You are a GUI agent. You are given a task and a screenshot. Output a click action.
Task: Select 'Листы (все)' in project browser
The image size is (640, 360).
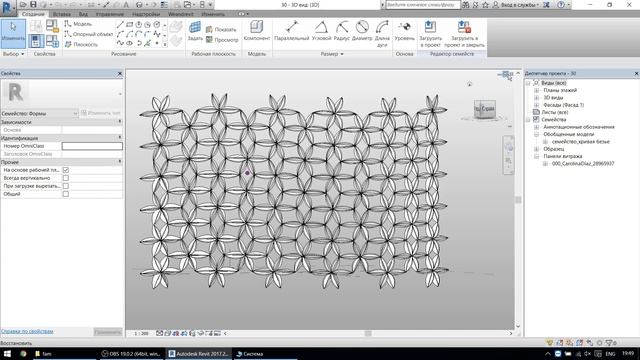pos(555,112)
